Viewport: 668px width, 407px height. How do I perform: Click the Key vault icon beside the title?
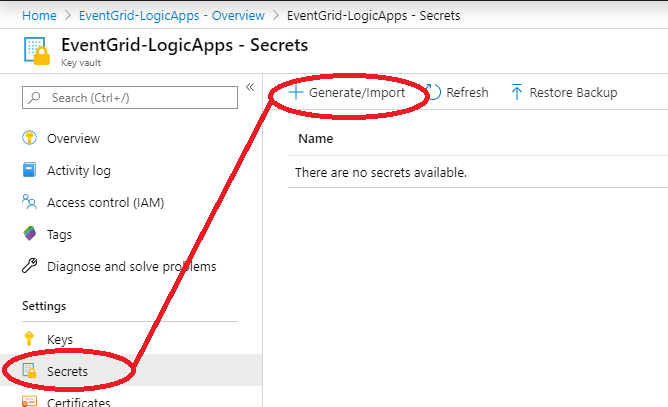pos(35,52)
